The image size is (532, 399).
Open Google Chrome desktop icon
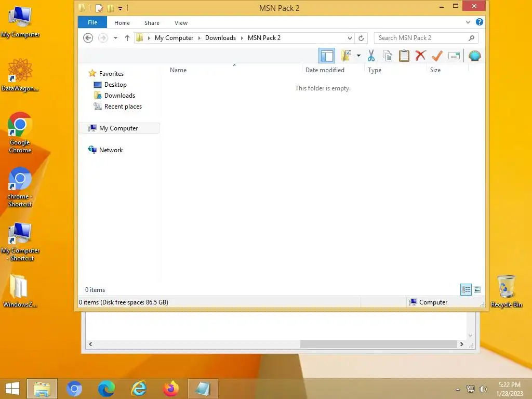coord(20,132)
